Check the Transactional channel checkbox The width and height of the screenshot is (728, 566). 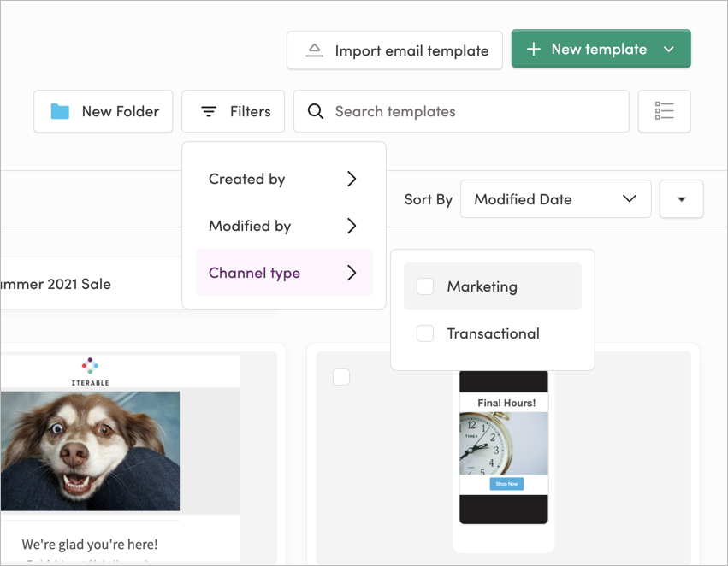[425, 333]
